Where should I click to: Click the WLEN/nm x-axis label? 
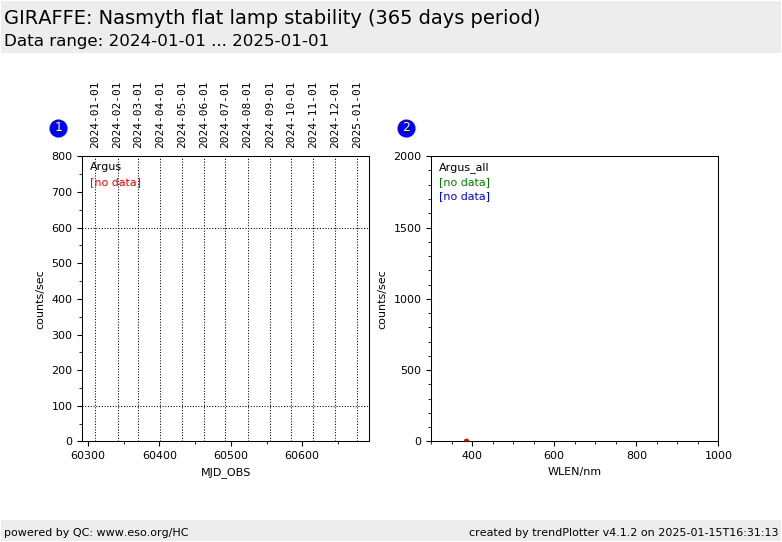(574, 471)
